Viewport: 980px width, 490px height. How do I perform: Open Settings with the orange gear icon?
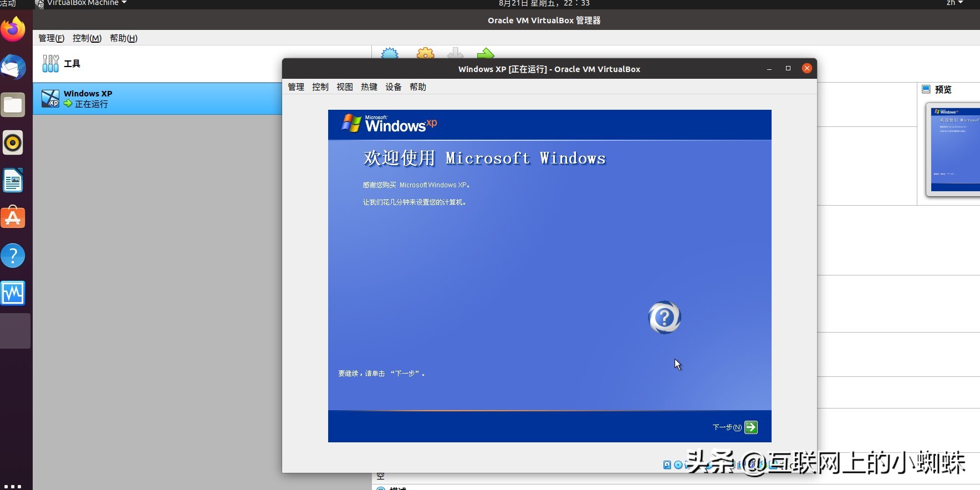pyautogui.click(x=425, y=53)
